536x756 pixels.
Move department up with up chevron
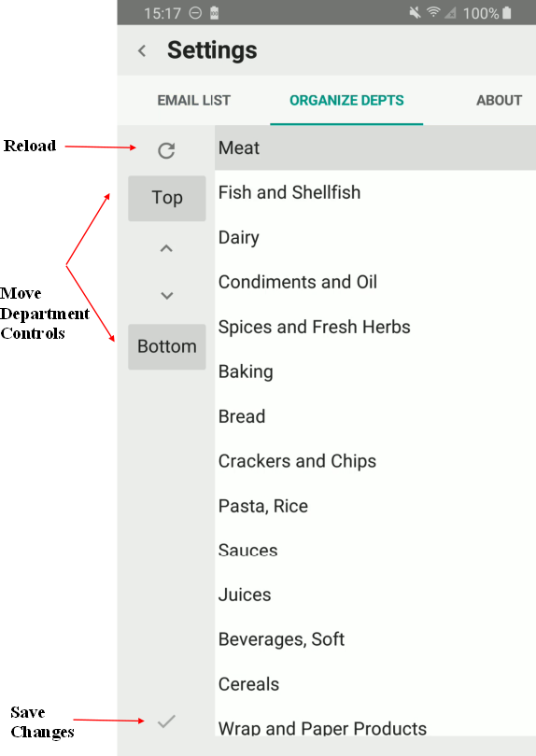166,249
